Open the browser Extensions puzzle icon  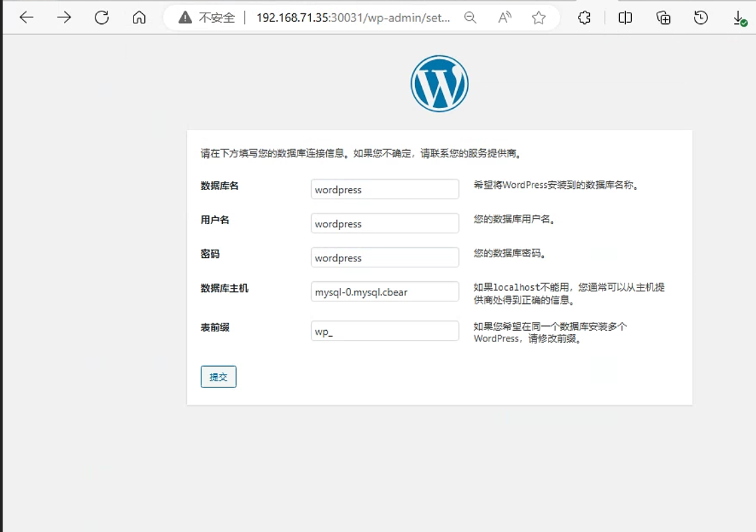584,18
